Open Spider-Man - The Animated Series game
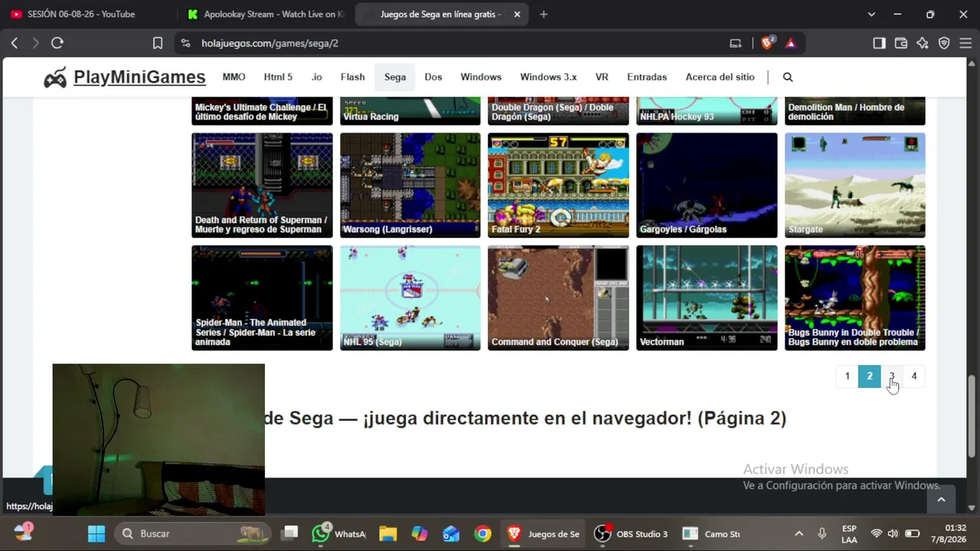Viewport: 980px width, 551px height. click(262, 298)
